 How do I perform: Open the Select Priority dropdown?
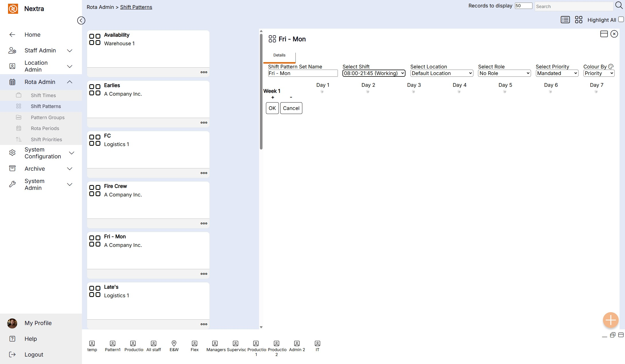coord(557,73)
